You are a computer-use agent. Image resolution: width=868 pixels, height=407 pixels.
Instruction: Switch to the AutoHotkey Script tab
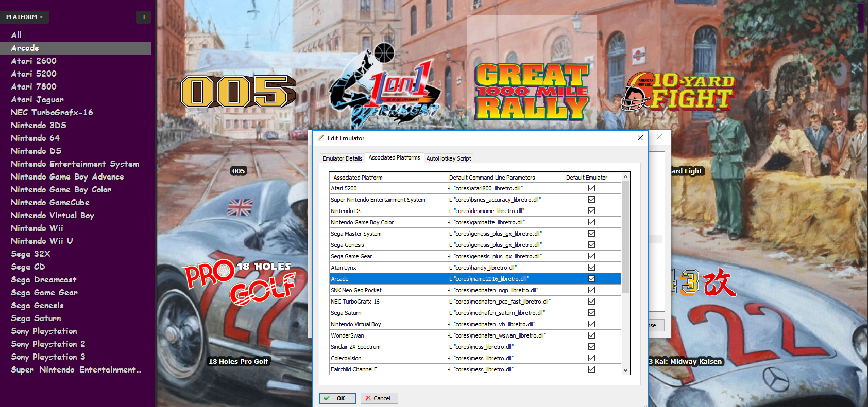click(448, 158)
